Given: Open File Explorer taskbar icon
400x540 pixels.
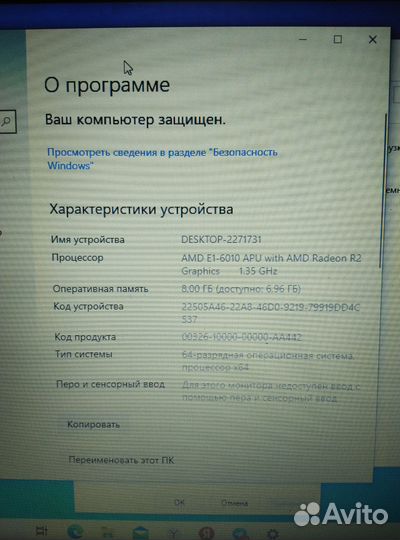Looking at the screenshot, I should coord(108,533).
